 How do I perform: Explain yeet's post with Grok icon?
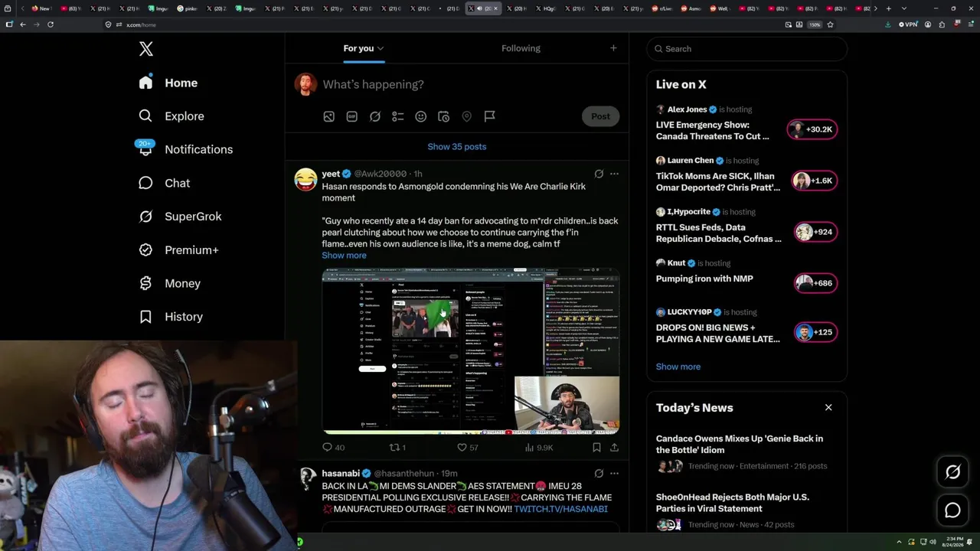tap(599, 174)
